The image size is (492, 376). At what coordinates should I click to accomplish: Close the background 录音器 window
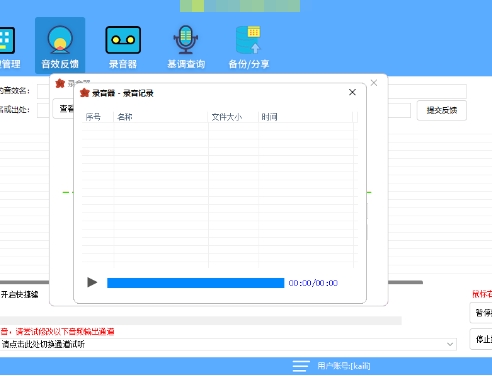tap(374, 83)
